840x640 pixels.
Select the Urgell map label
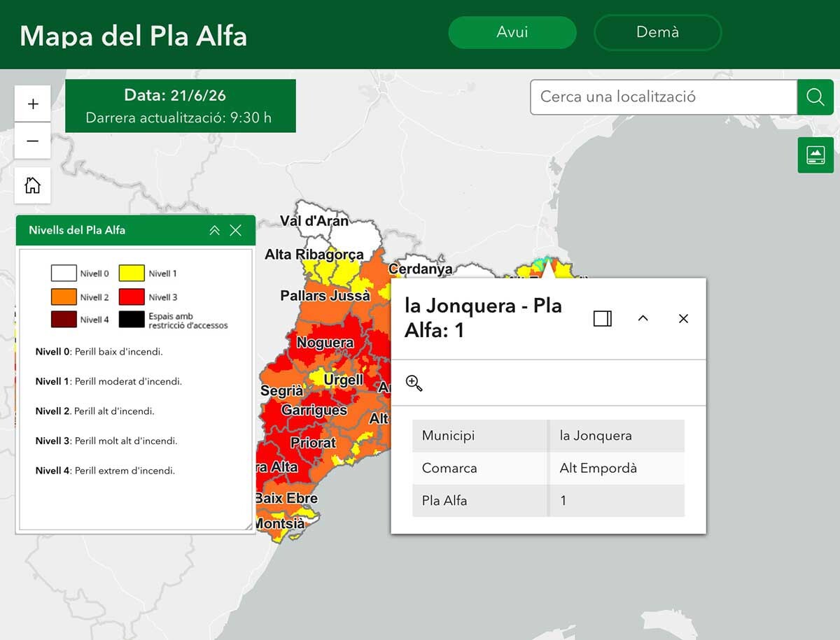pos(344,381)
